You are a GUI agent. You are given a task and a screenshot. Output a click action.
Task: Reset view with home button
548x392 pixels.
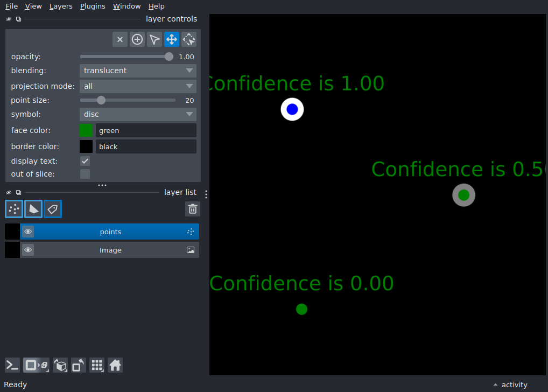(x=115, y=366)
